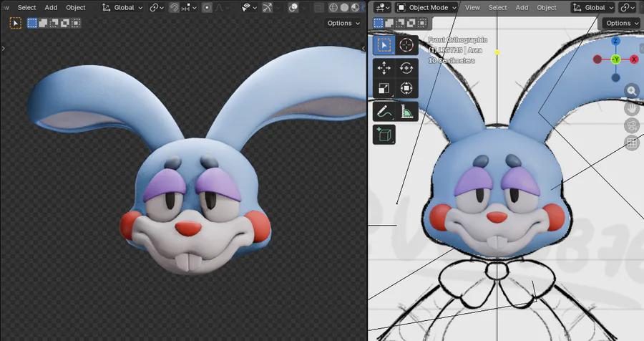Expand the left viewport sidebar arrow
This screenshot has height=341, width=644.
tap(363, 48)
